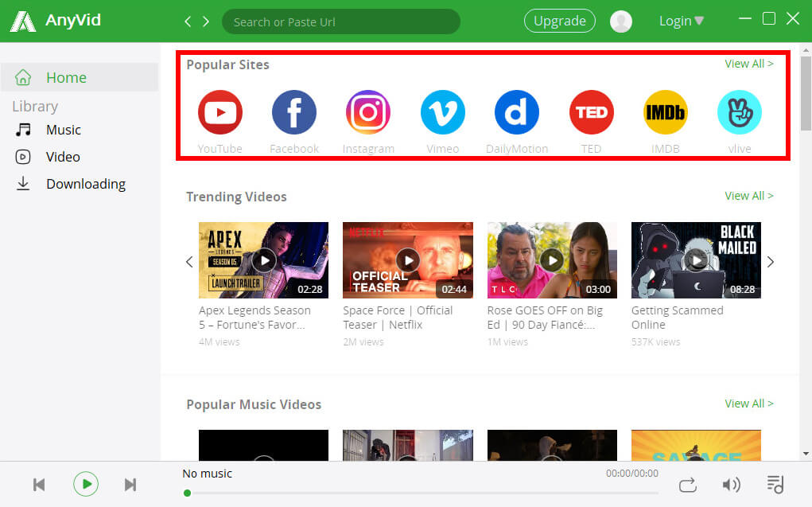Play the Getting Scammed Online thumbnail
This screenshot has width=812, height=507.
(x=696, y=260)
